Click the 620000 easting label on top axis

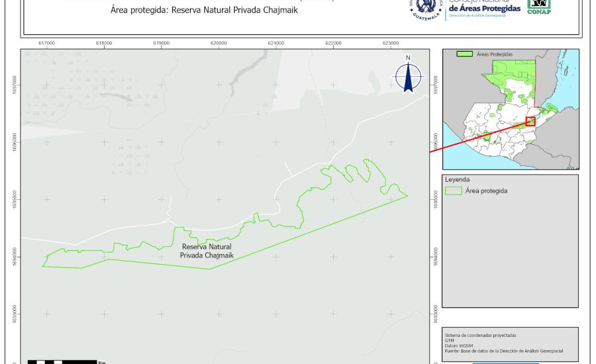pyautogui.click(x=219, y=42)
